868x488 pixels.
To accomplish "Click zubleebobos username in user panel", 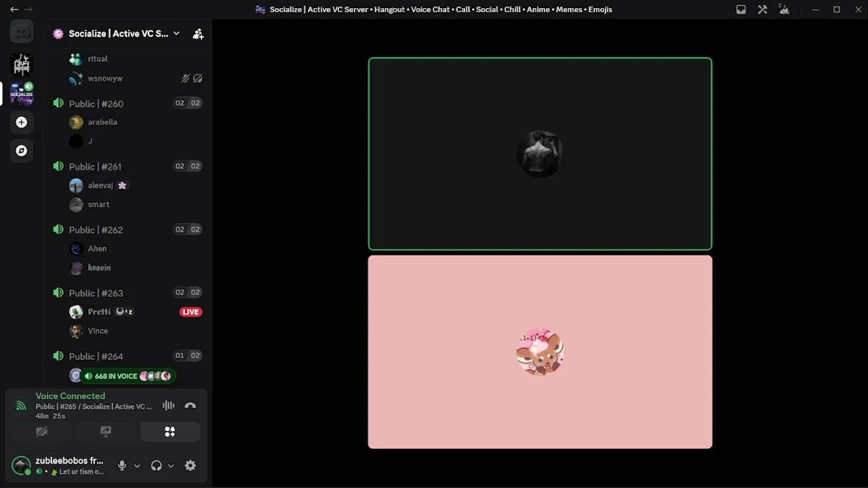I will pos(69,461).
